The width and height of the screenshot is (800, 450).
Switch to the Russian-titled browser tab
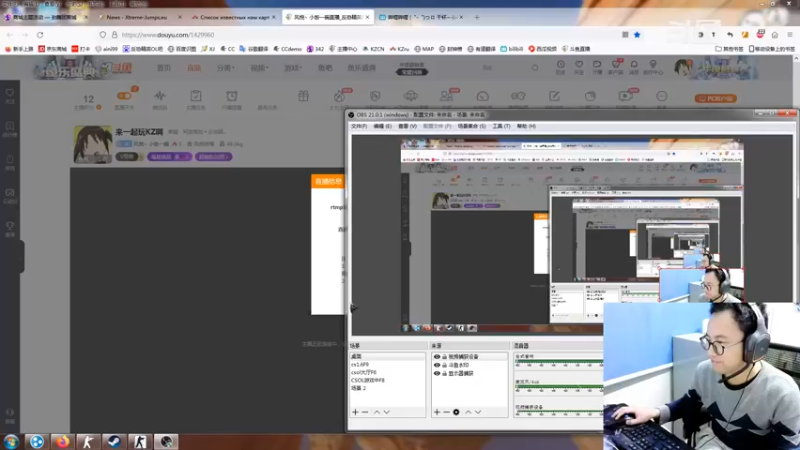234,17
